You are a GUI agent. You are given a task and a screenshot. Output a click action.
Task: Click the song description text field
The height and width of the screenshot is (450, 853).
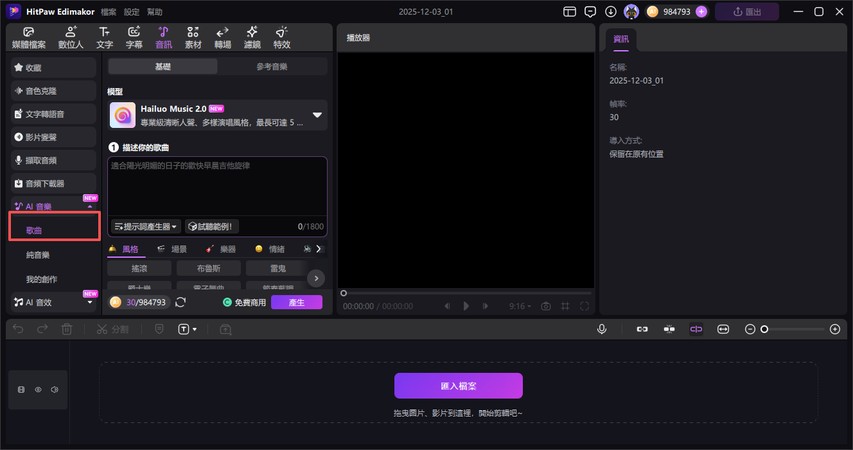click(x=218, y=186)
